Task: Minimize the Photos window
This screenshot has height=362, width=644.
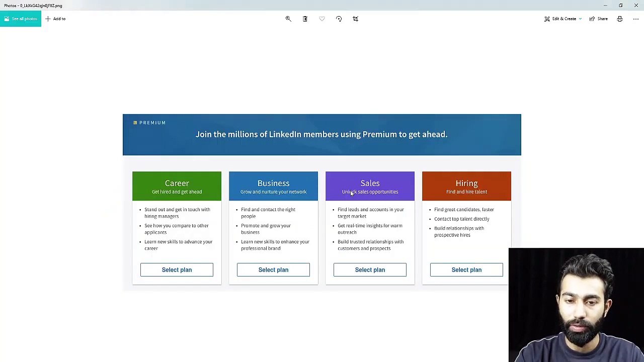Action: click(x=605, y=6)
